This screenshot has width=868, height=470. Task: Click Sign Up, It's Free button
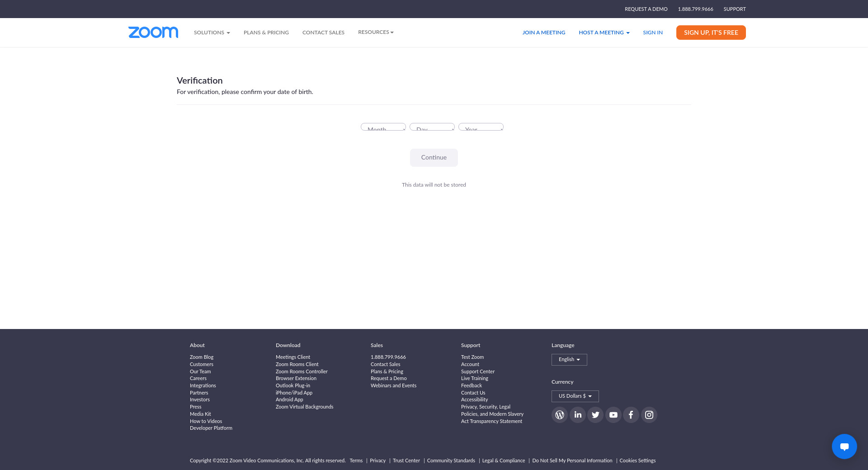tap(711, 33)
